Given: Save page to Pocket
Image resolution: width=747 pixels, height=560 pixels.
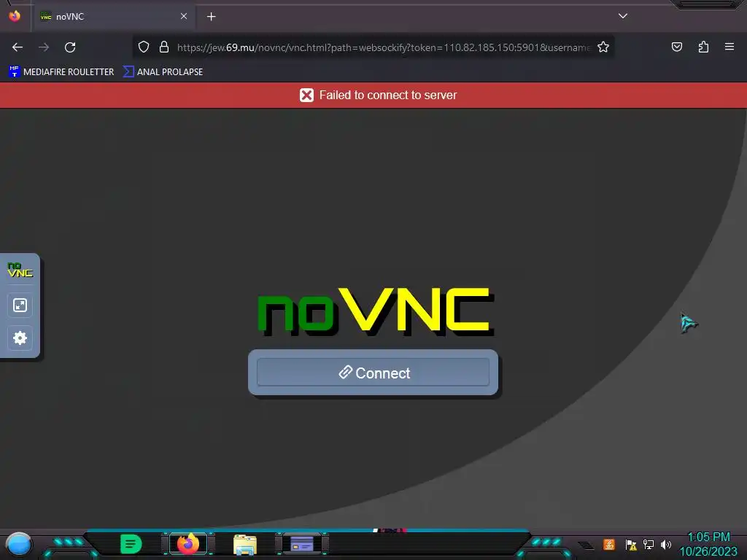Looking at the screenshot, I should (676, 47).
